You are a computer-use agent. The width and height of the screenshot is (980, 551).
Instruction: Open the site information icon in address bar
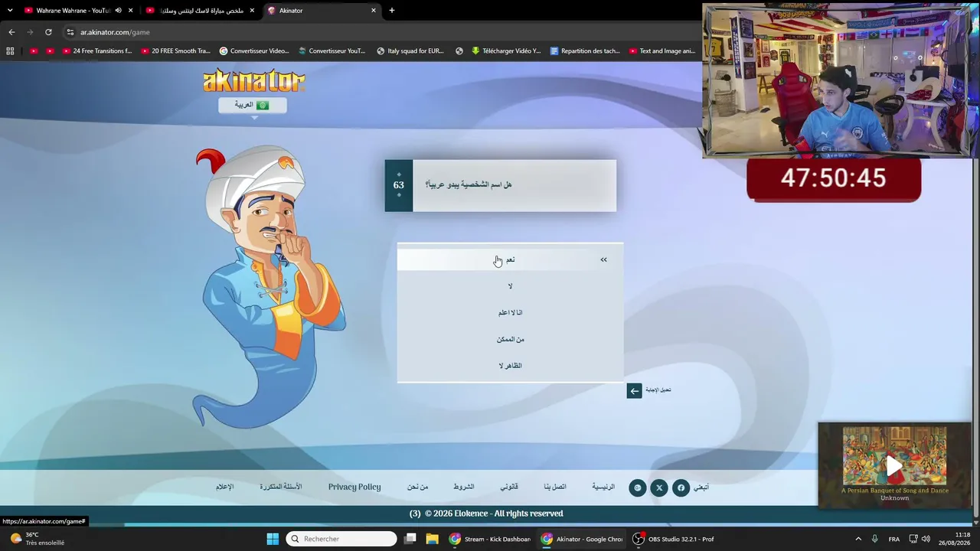(70, 32)
